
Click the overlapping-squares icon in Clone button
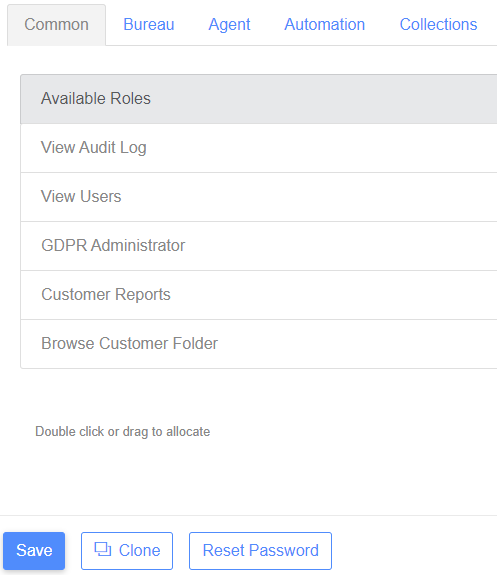pyautogui.click(x=103, y=549)
